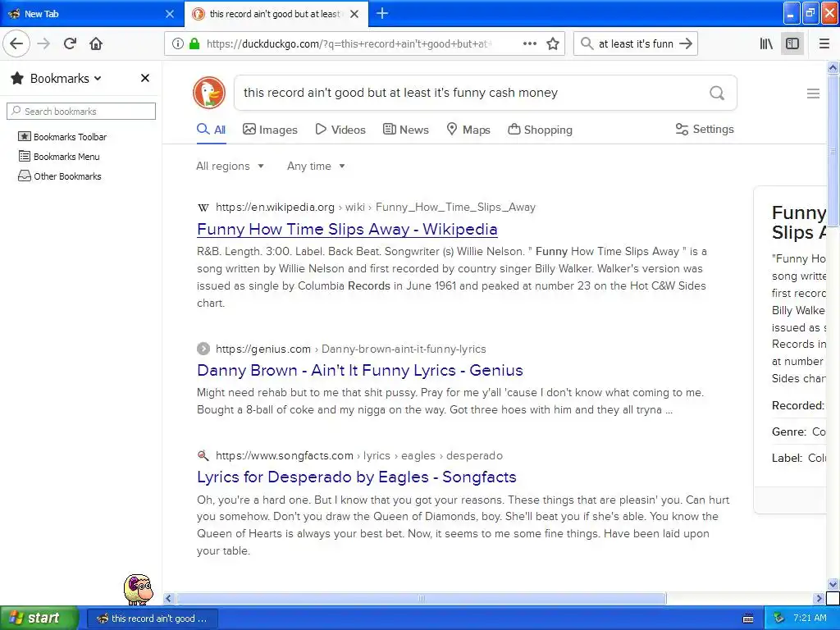Select the All results tab
Viewport: 840px width, 630px height.
point(212,130)
